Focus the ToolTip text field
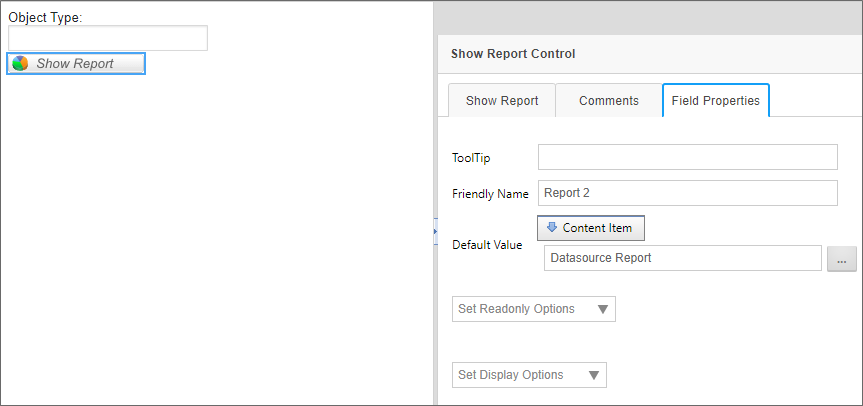The width and height of the screenshot is (863, 406). click(x=687, y=158)
